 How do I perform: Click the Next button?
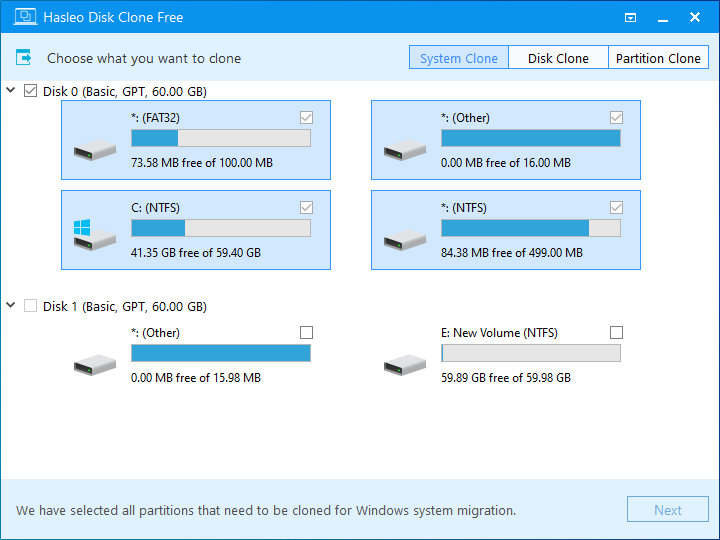(668, 509)
